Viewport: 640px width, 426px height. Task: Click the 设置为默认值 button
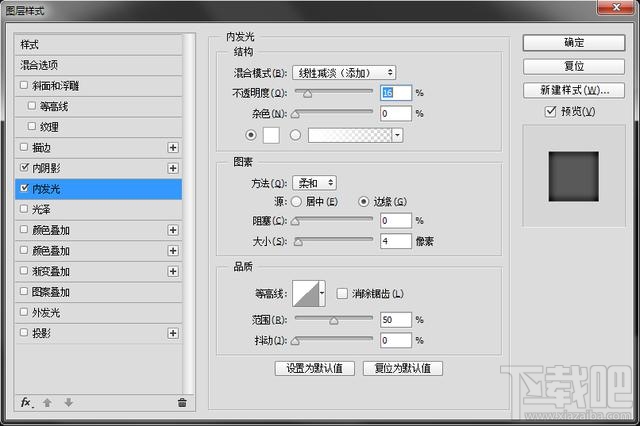(x=314, y=368)
